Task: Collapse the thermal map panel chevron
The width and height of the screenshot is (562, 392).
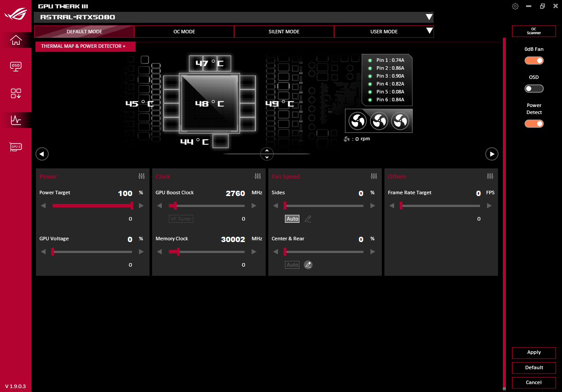Action: pyautogui.click(x=267, y=154)
